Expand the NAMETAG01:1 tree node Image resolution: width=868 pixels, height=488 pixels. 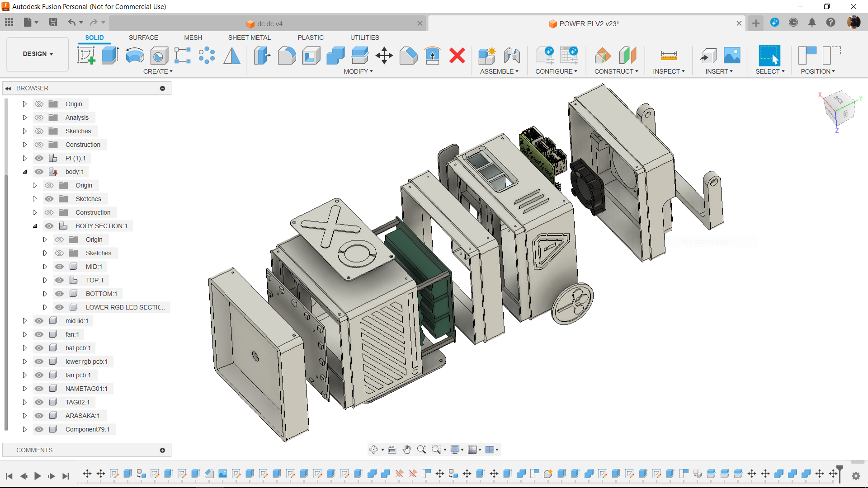point(25,389)
